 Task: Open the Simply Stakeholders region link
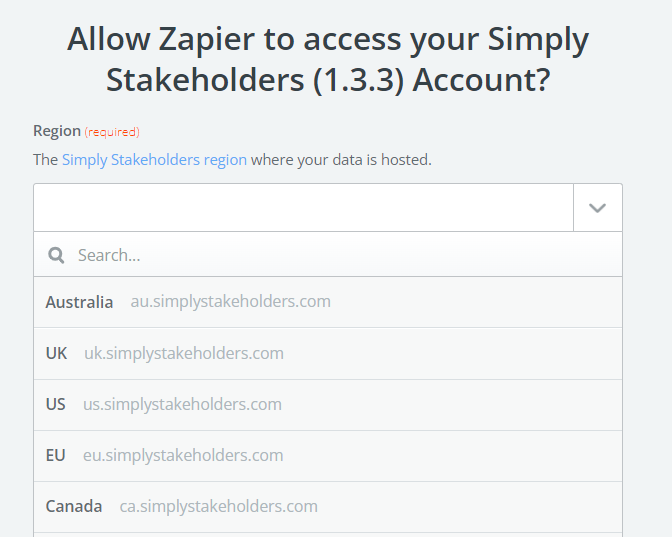coord(154,160)
